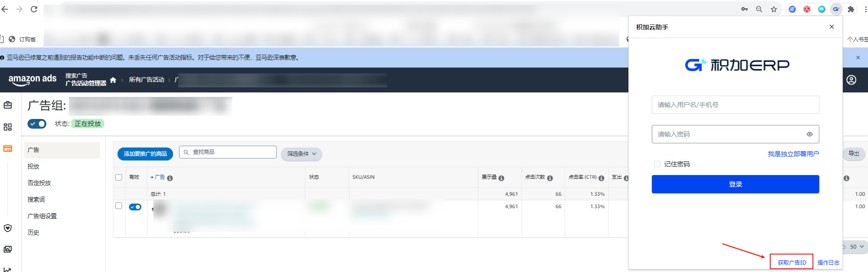868x272 pixels.
Task: Open the briefcase icon in left sidebar
Action: click(8, 105)
